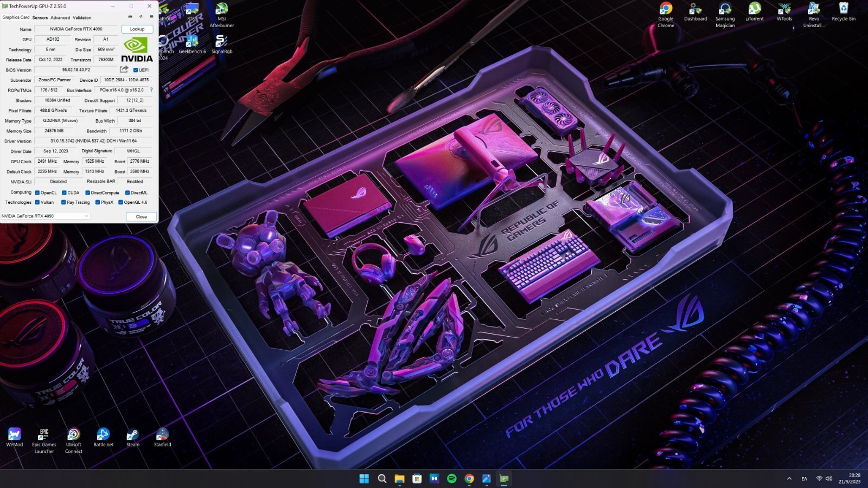Image resolution: width=868 pixels, height=488 pixels.
Task: Click the Name field showing RTX 4090
Action: point(76,29)
